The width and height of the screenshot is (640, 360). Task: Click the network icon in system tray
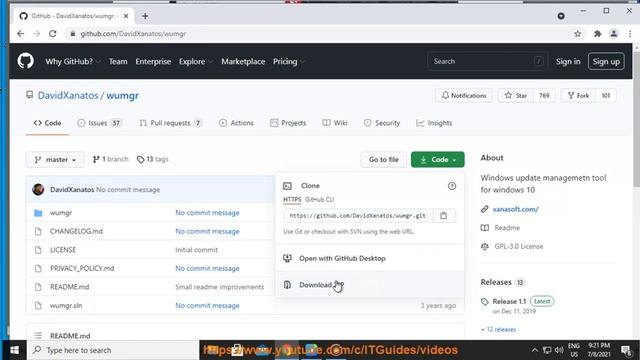[547, 350]
